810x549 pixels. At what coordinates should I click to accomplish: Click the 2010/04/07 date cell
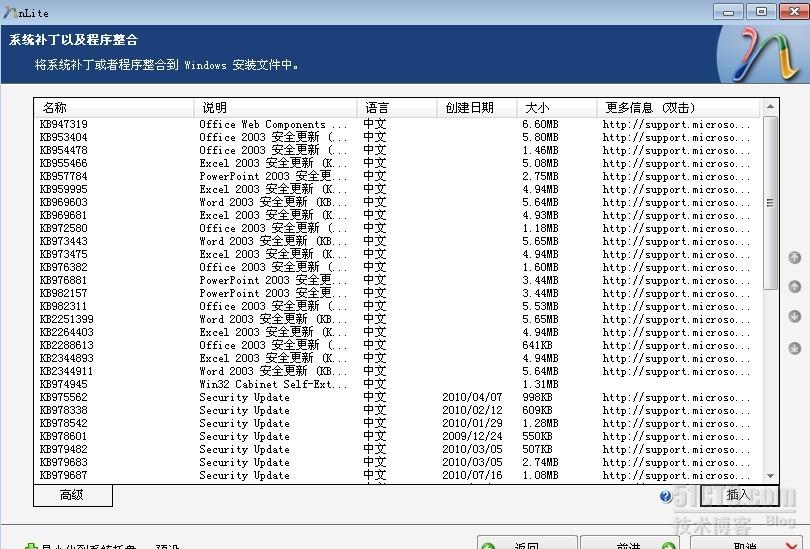point(472,397)
